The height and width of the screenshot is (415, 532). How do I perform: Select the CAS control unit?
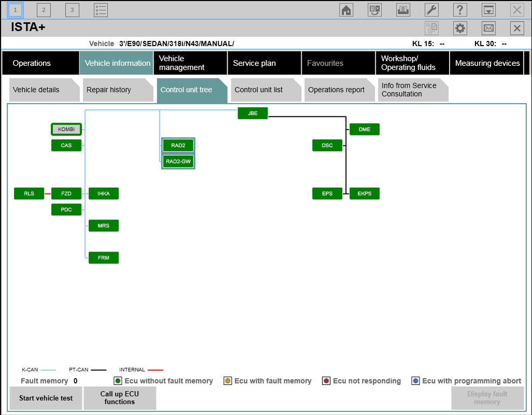coord(66,145)
